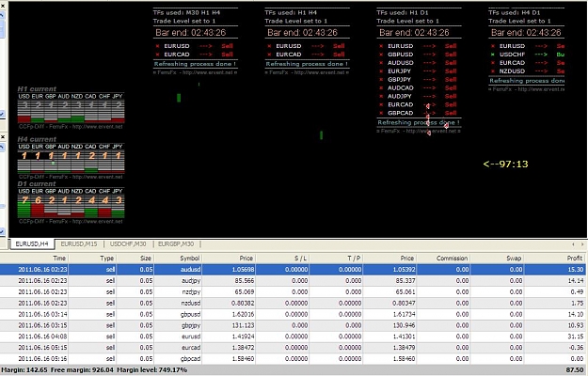Click the total profit 87.50
This screenshot has height=376, width=588.
point(574,370)
